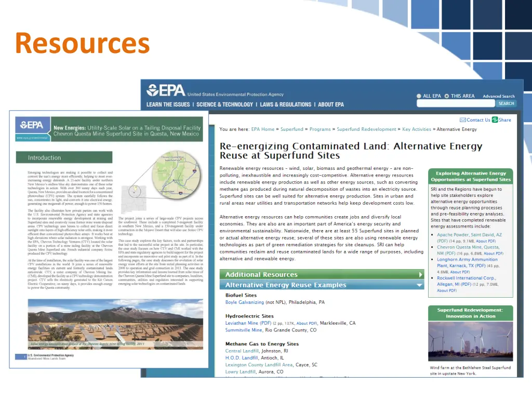Select the THIS AREA radio button
The image size is (532, 399).
(447, 96)
